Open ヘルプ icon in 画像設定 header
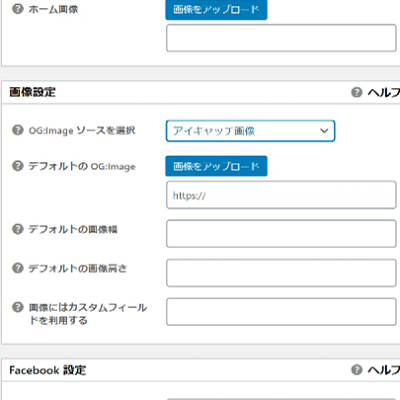This screenshot has height=400, width=400. [357, 92]
